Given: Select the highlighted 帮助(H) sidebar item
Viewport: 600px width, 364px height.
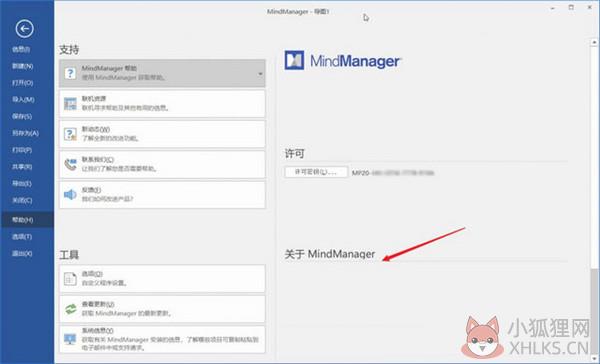Looking at the screenshot, I should point(27,220).
